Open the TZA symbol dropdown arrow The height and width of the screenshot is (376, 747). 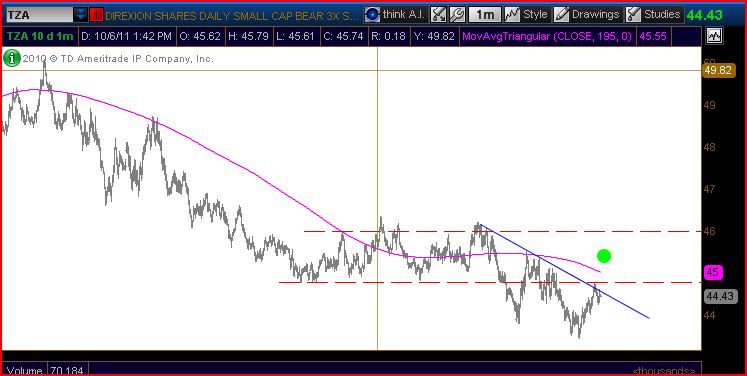81,15
